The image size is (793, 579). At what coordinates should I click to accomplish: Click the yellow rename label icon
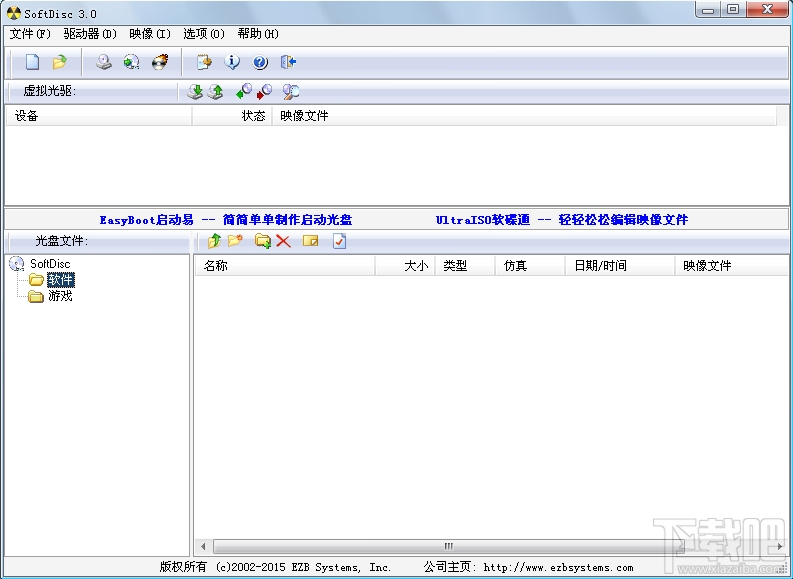click(x=311, y=241)
